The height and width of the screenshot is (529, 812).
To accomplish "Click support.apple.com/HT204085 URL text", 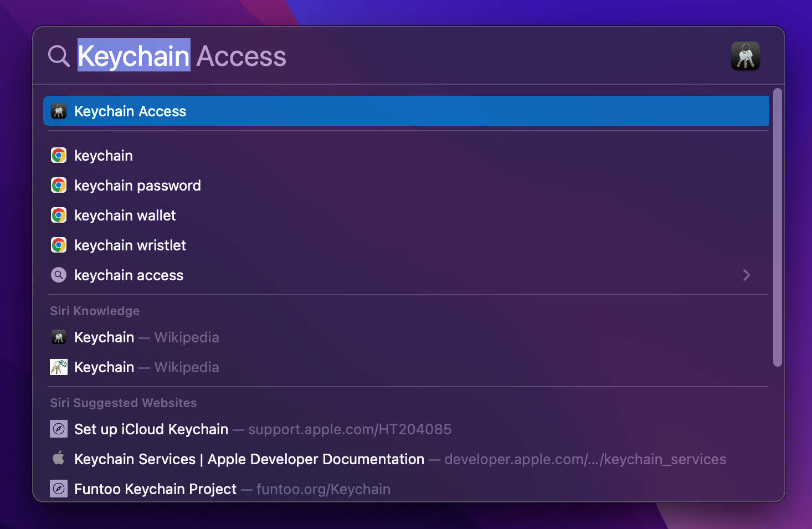I will click(350, 429).
